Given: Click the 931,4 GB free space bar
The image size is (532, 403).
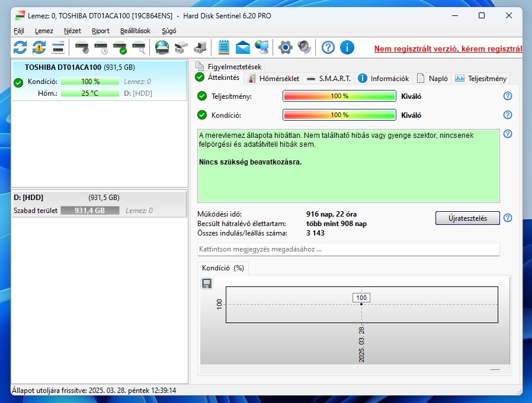Looking at the screenshot, I should 90,211.
